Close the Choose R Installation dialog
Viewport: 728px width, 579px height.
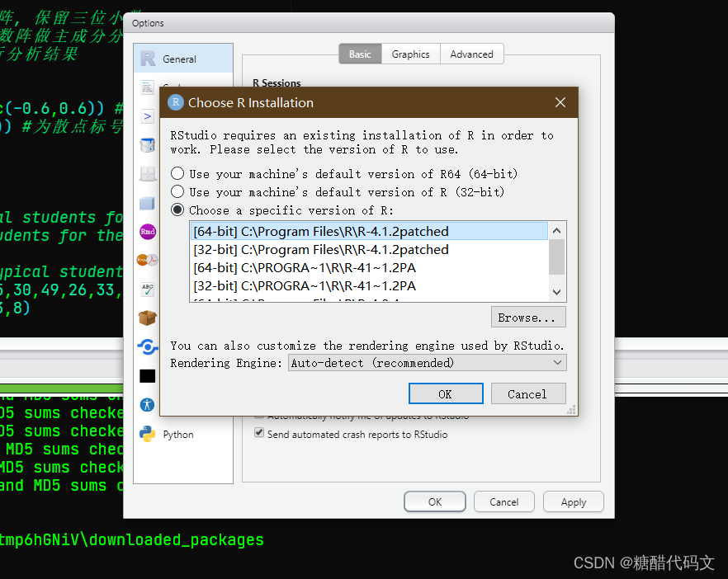click(560, 102)
